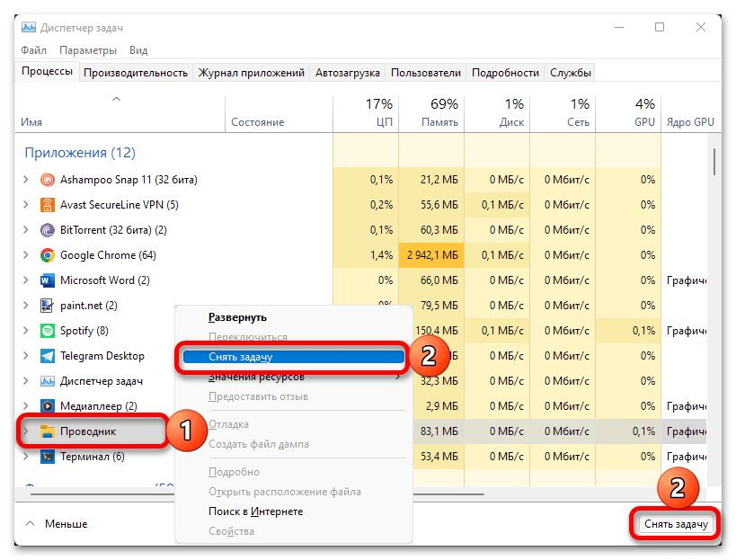Switch to the Производительность tab
The height and width of the screenshot is (560, 736).
[136, 73]
